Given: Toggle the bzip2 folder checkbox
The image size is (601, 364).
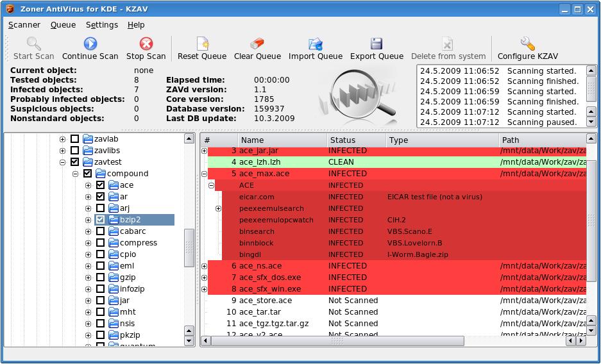Looking at the screenshot, I should 101,220.
